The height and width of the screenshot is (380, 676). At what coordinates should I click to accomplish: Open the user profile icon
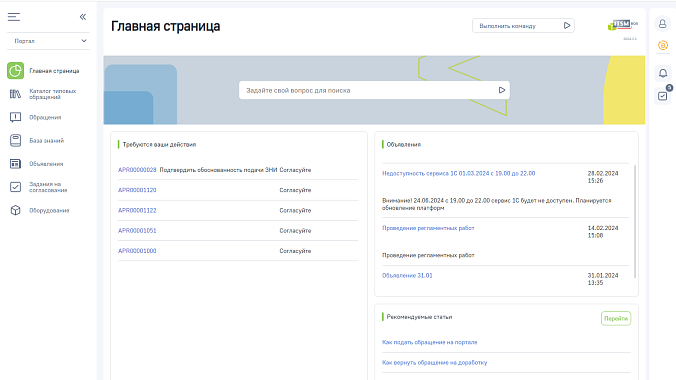(x=663, y=23)
